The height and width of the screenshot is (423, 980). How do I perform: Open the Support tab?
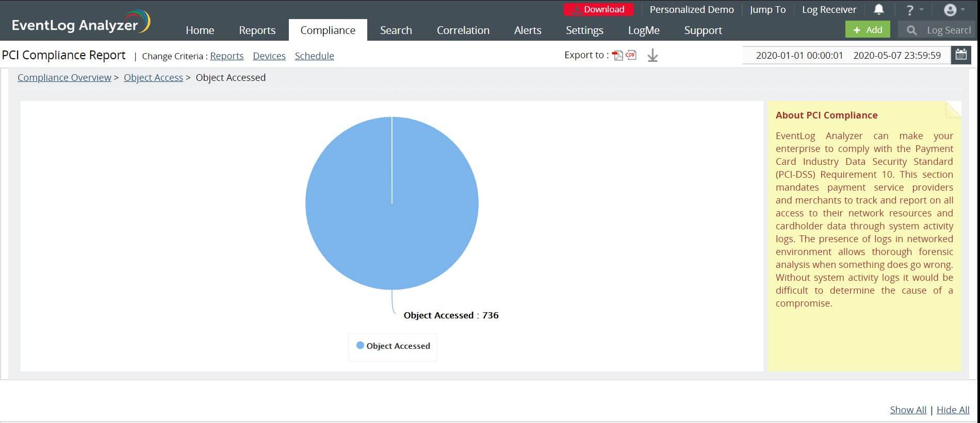703,30
